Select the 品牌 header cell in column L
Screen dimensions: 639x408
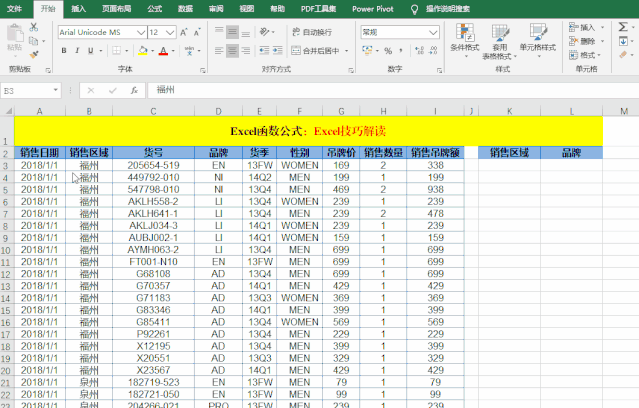[571, 153]
